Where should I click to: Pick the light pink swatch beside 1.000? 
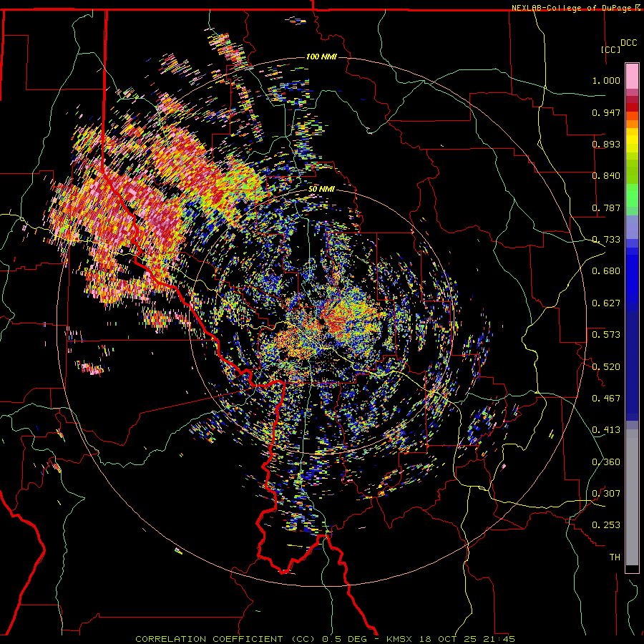(632, 76)
